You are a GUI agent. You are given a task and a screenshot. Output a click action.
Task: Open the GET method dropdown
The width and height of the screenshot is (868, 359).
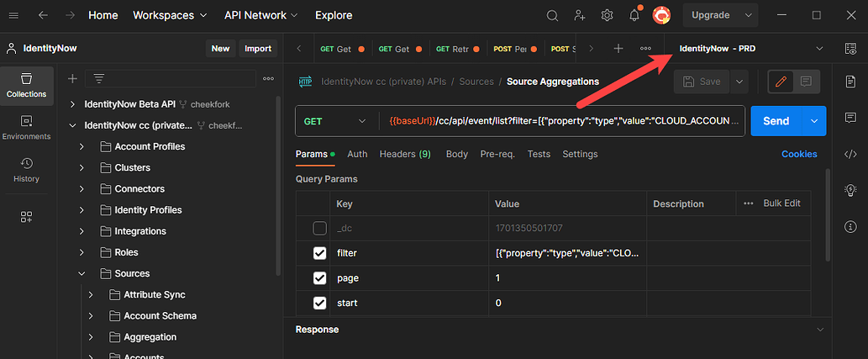(334, 121)
